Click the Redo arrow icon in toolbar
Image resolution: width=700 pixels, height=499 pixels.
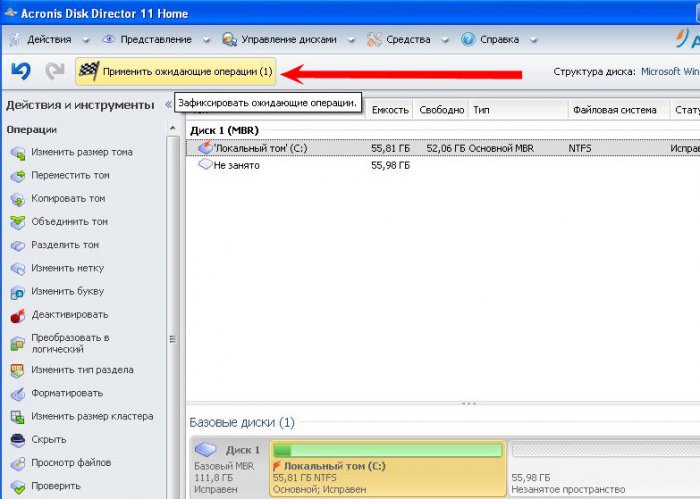(x=55, y=72)
